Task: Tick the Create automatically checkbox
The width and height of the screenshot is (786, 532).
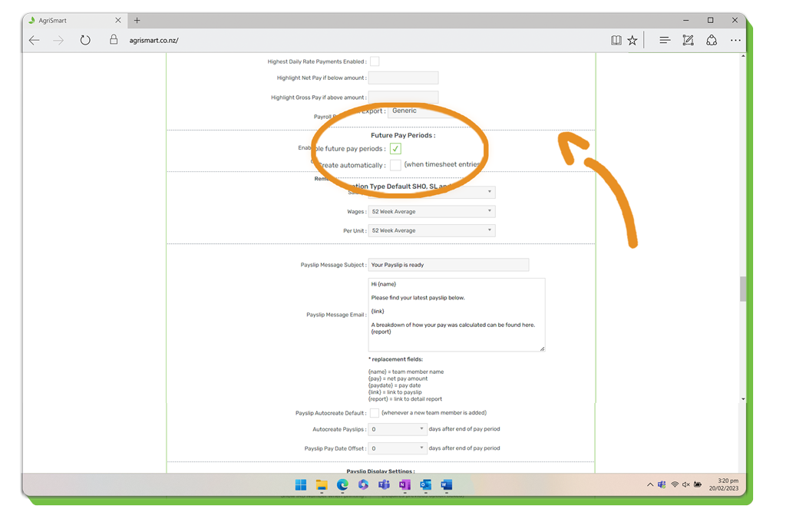Action: click(x=395, y=165)
